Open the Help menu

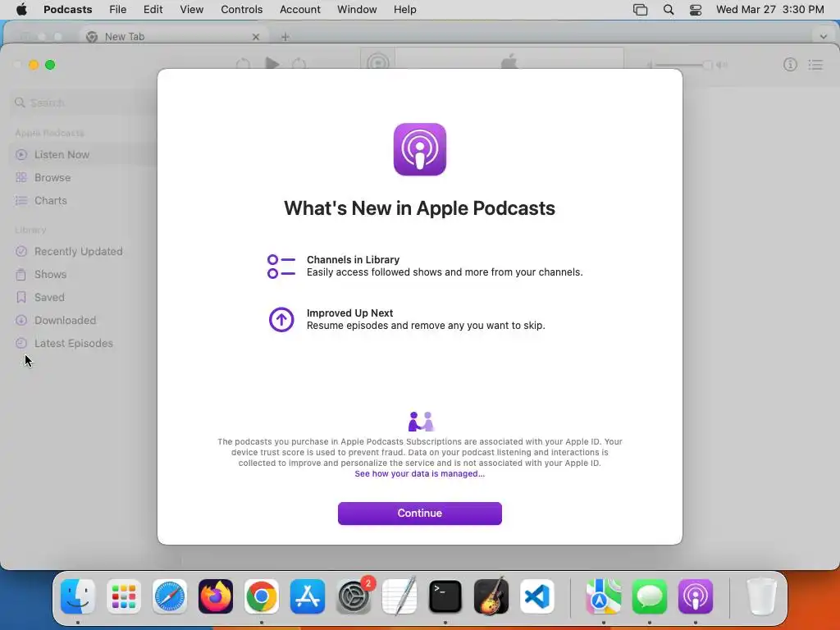click(x=404, y=10)
